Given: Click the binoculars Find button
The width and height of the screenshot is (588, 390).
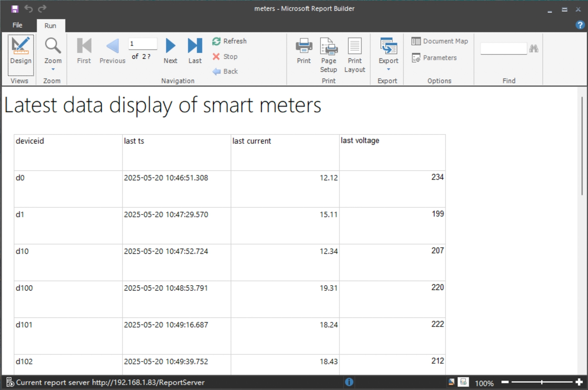Looking at the screenshot, I should pos(534,49).
